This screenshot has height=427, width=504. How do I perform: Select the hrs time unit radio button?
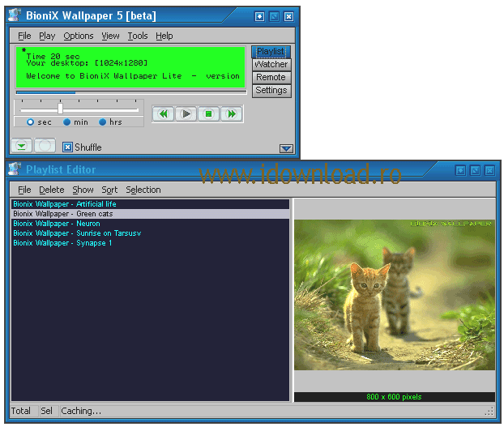(102, 122)
